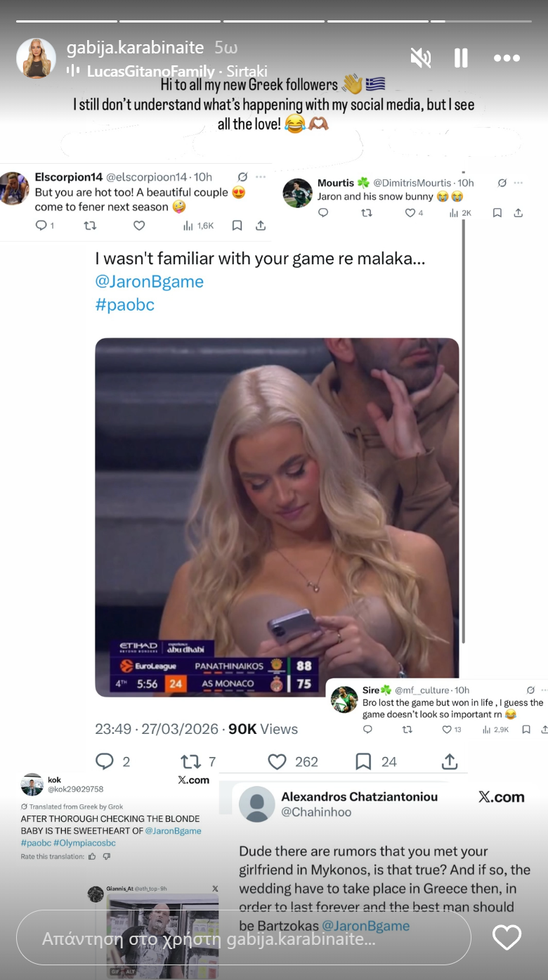Like the story with heart icon
The image size is (548, 980).
point(507,937)
